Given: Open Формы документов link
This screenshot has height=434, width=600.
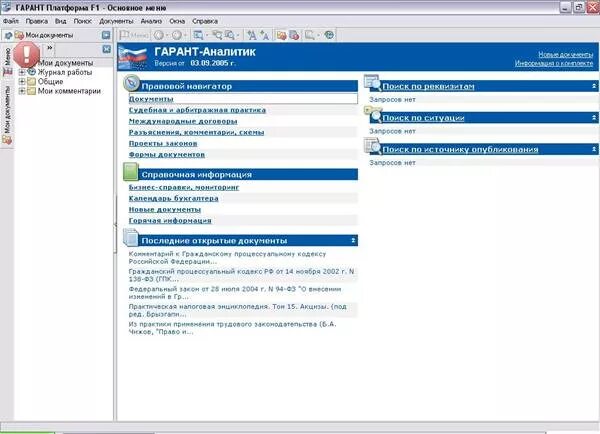Looking at the screenshot, I should coord(167,154).
